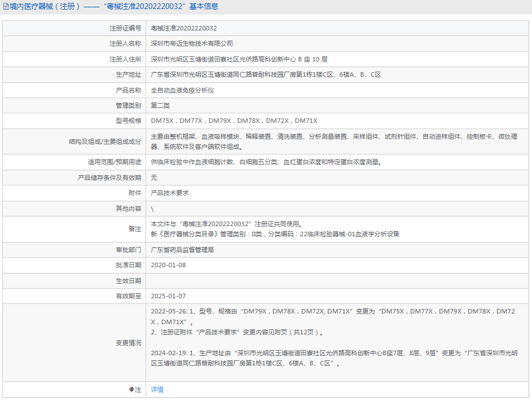
Task: Select change entry dated 2022-05-26
Action: (333, 317)
